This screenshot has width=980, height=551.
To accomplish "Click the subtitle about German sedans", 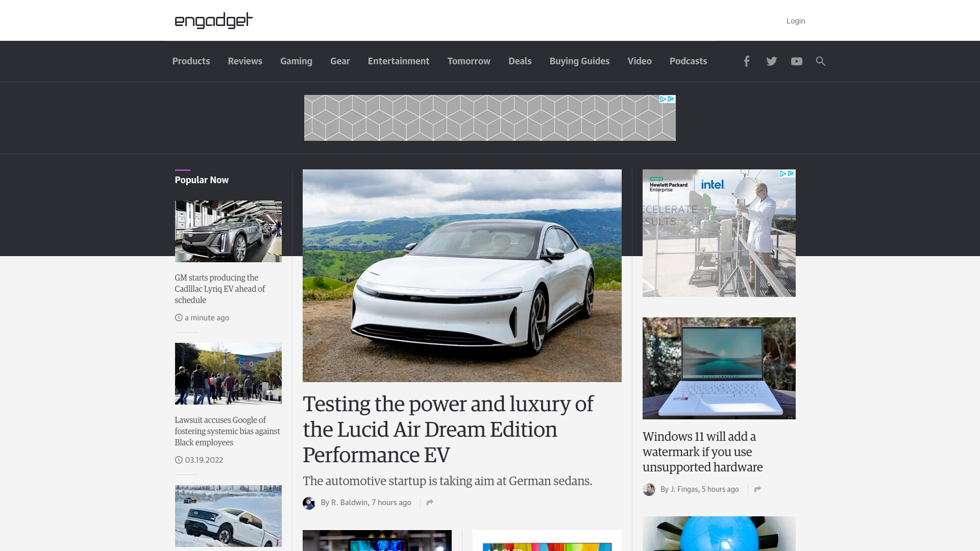I will (447, 481).
